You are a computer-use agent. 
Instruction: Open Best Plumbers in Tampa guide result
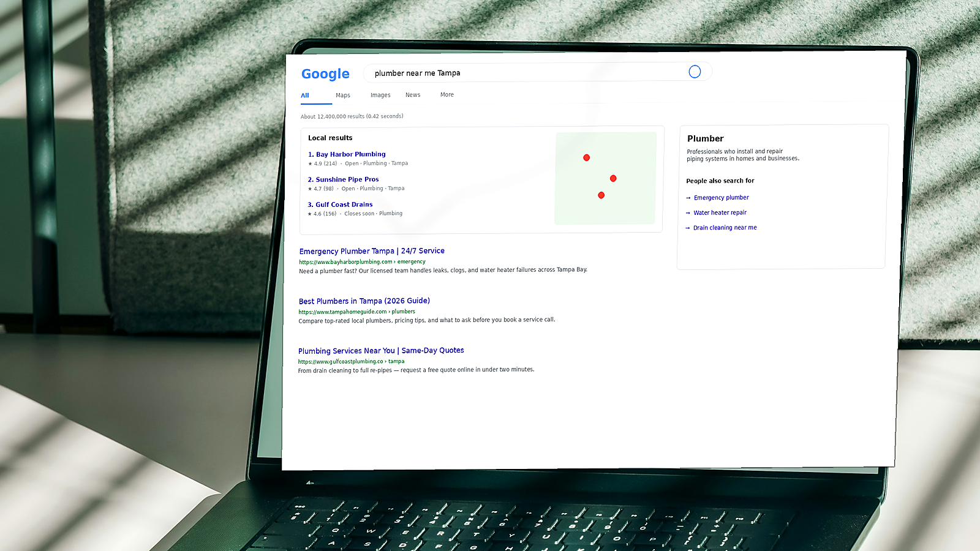coord(364,301)
